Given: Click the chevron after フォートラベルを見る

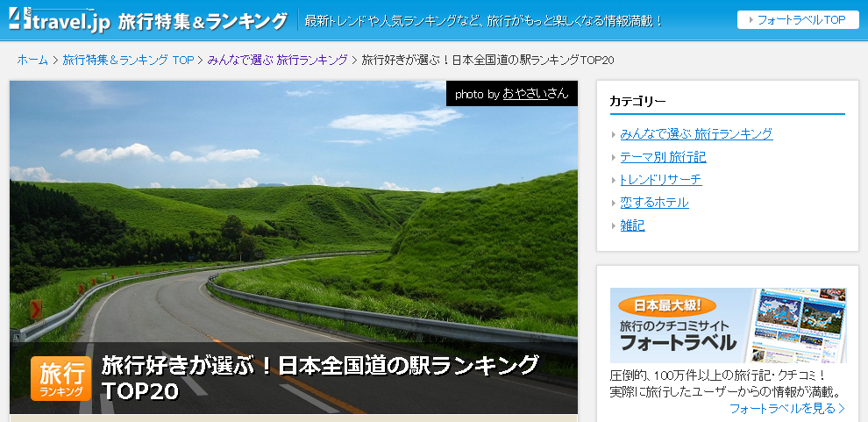Looking at the screenshot, I should [842, 408].
